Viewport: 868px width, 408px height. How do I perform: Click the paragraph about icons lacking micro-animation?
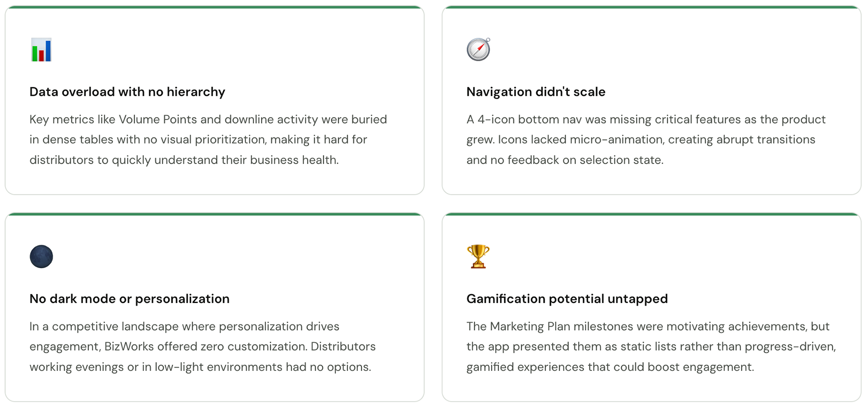[646, 139]
